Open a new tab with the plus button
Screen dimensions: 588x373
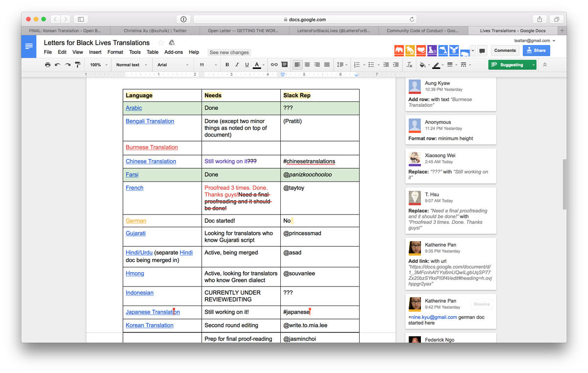[563, 30]
